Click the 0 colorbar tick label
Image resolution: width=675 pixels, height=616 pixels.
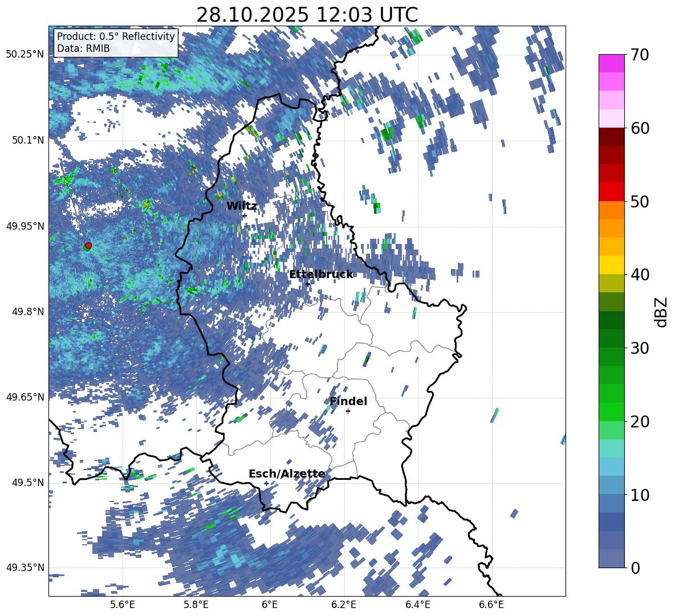click(x=635, y=568)
